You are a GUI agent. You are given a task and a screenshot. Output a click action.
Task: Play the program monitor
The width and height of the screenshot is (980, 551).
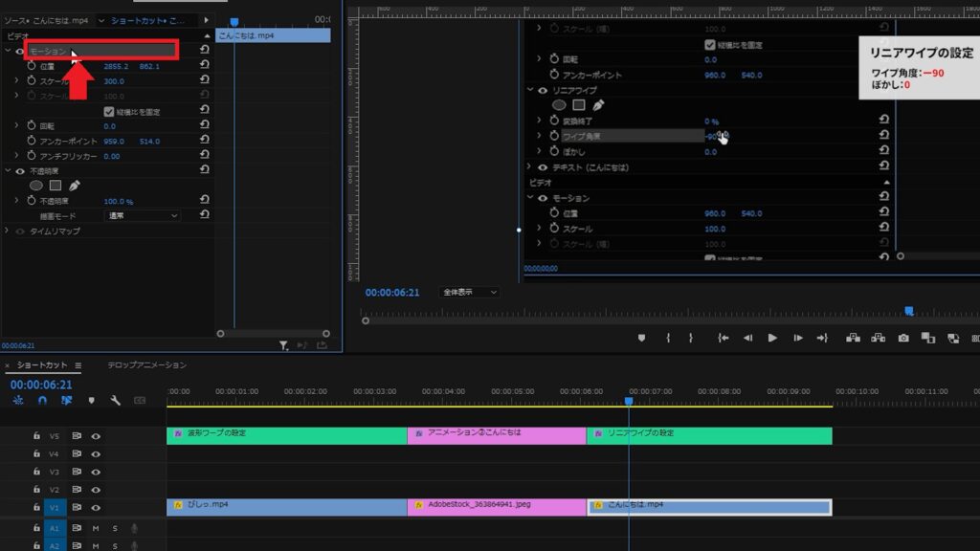(772, 338)
